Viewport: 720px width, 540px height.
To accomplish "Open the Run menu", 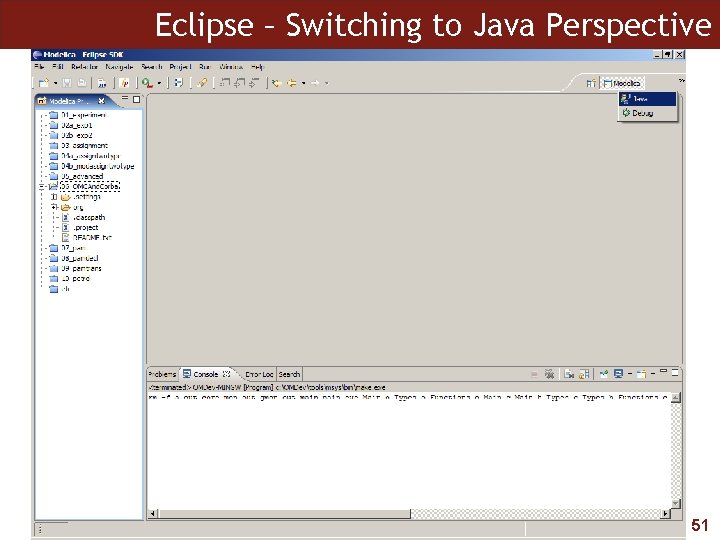I will click(x=205, y=67).
